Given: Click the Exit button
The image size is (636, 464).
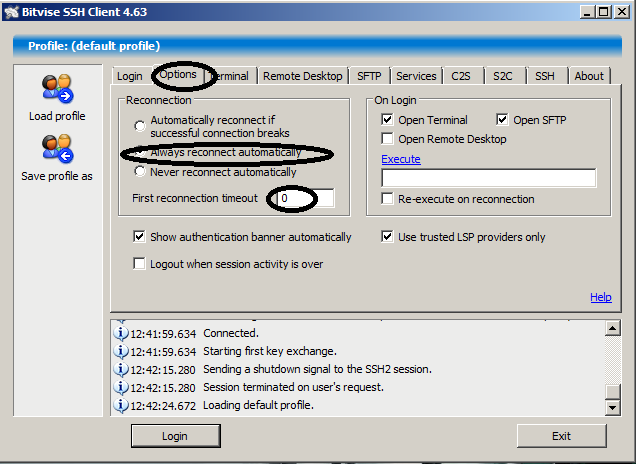Looking at the screenshot, I should 562,436.
